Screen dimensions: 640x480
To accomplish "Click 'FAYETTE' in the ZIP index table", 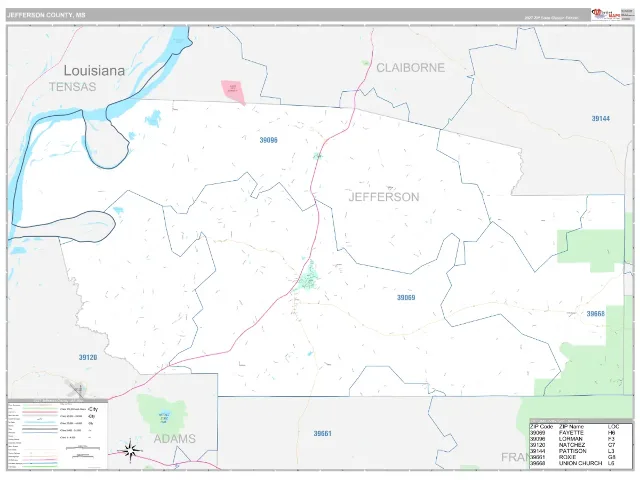I will point(571,433).
